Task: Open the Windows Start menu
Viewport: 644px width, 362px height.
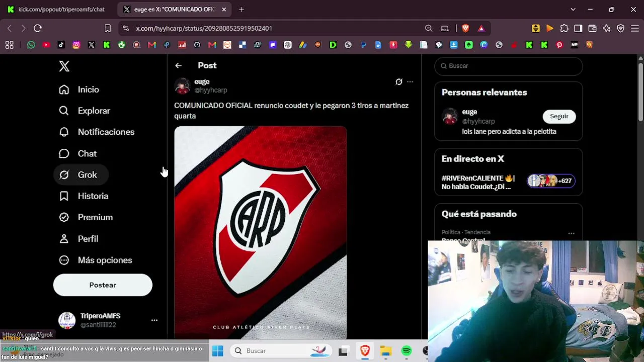Action: coord(217,351)
